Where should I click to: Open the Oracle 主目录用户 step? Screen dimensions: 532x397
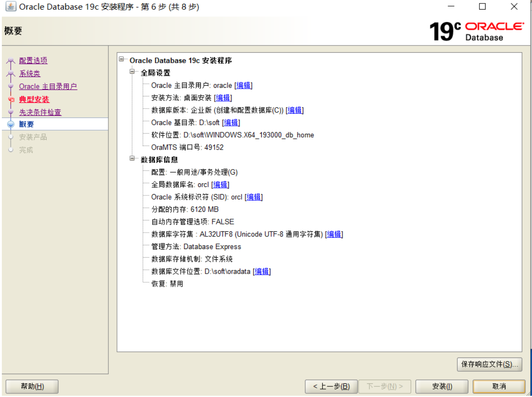48,86
